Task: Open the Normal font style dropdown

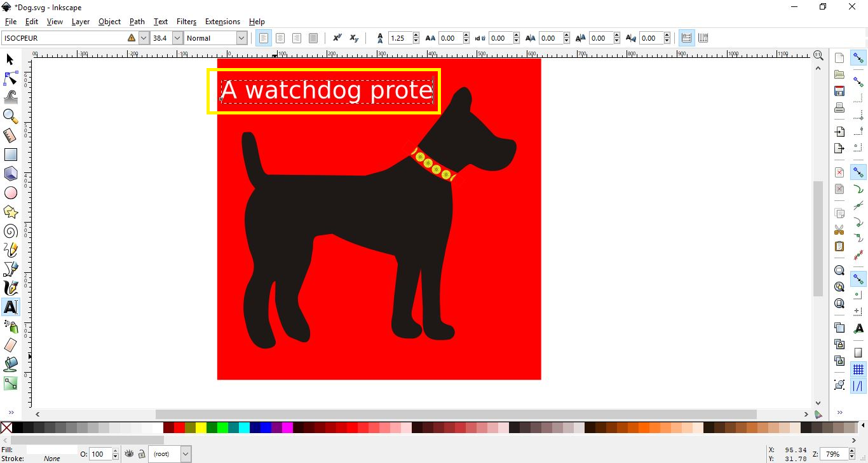Action: [x=241, y=38]
